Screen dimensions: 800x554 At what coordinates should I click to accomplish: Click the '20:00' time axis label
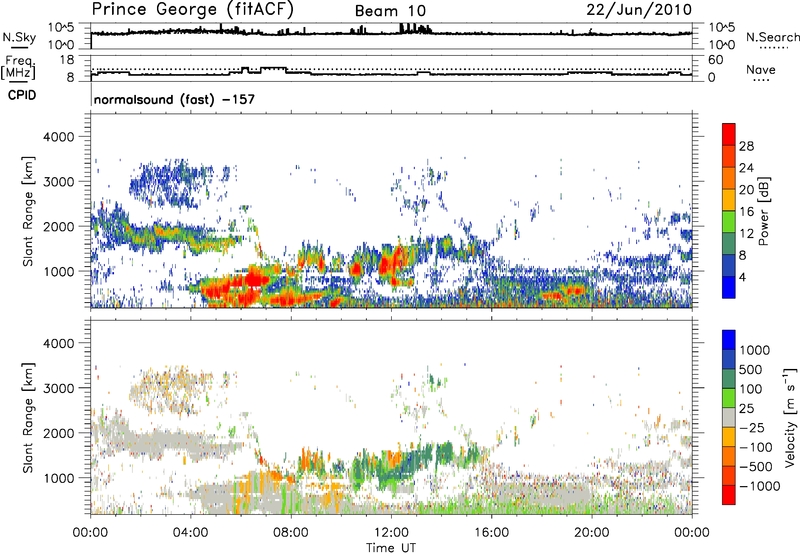click(x=591, y=533)
